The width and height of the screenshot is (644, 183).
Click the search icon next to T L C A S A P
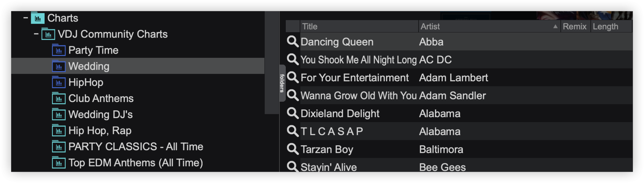(292, 131)
